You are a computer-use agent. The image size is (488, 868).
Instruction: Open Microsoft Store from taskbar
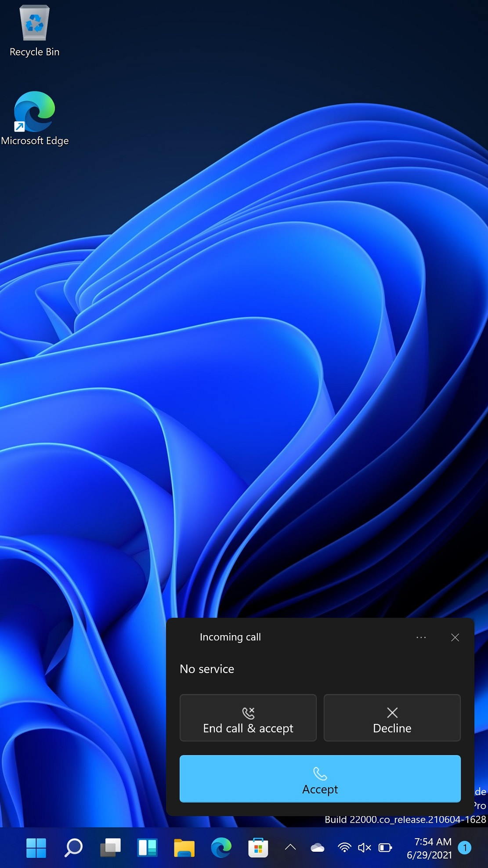(258, 847)
